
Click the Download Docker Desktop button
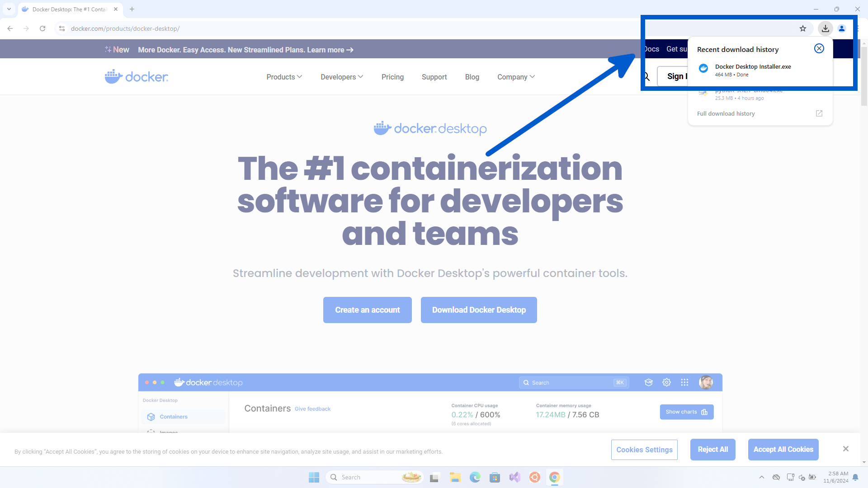pyautogui.click(x=478, y=310)
